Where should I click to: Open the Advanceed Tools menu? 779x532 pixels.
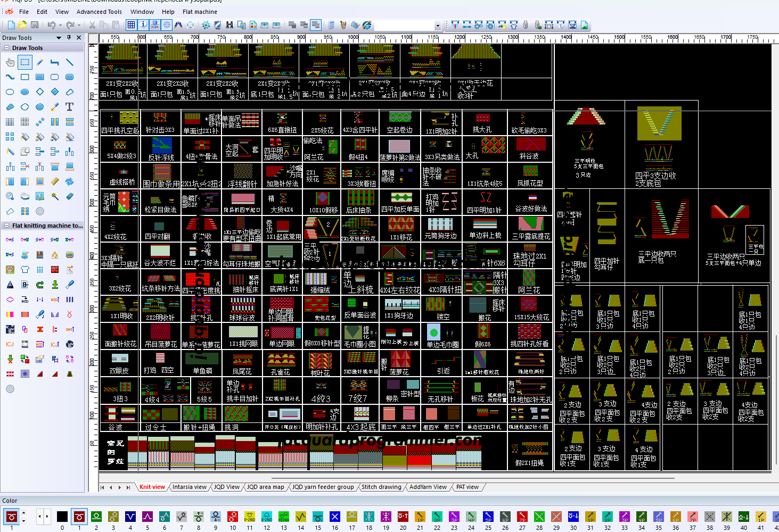tap(99, 12)
